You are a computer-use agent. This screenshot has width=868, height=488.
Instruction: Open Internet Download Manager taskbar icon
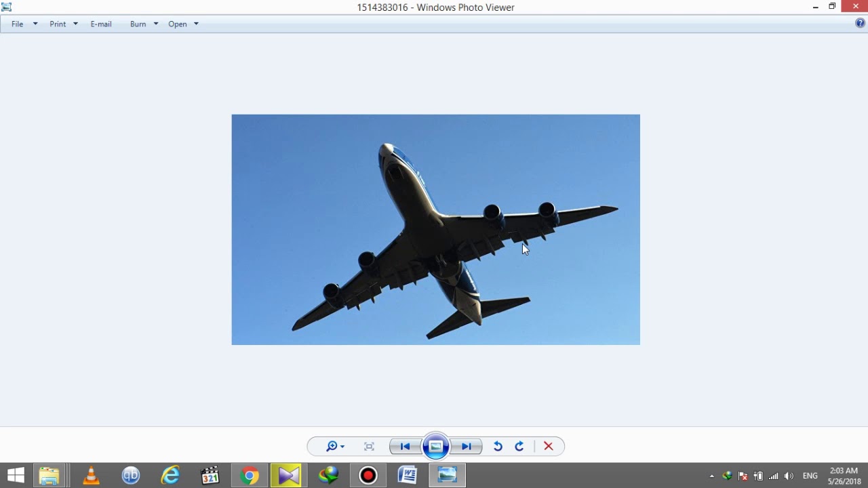point(329,476)
